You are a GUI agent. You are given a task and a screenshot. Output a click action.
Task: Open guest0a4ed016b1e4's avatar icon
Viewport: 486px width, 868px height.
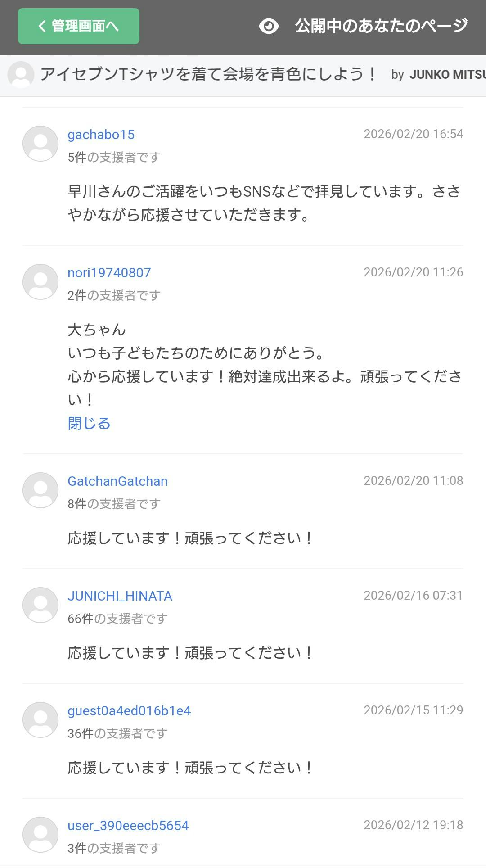click(x=40, y=720)
